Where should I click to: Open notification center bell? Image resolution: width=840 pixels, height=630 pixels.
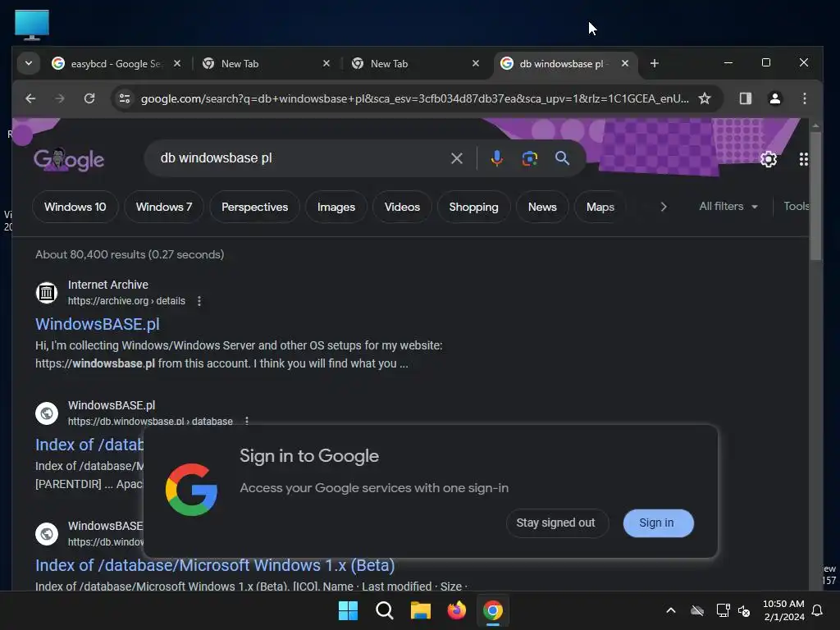[x=817, y=610]
